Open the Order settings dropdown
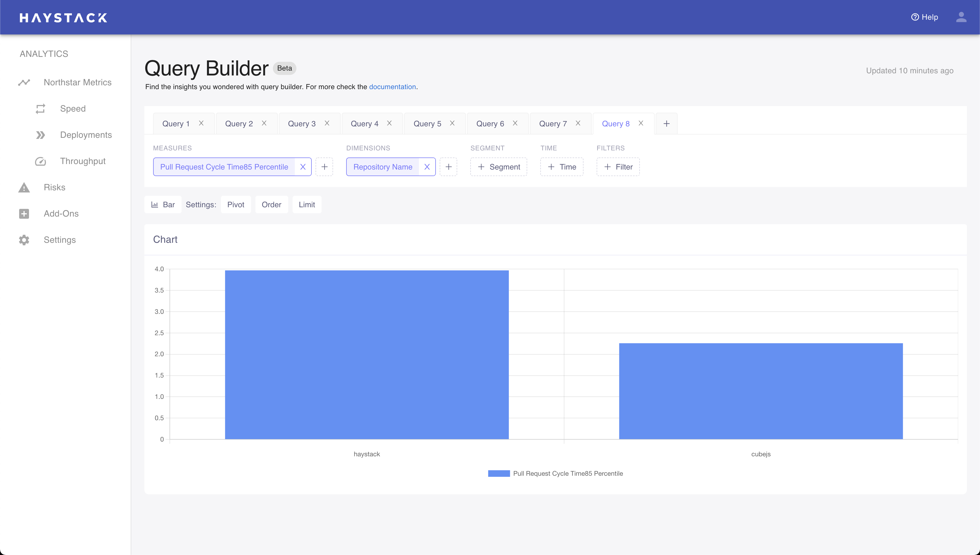The width and height of the screenshot is (980, 555). [272, 205]
